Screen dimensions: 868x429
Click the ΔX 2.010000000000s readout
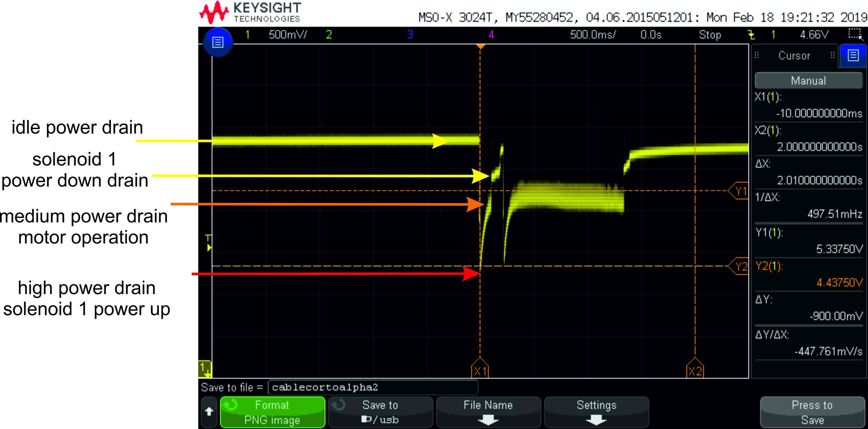pos(808,172)
